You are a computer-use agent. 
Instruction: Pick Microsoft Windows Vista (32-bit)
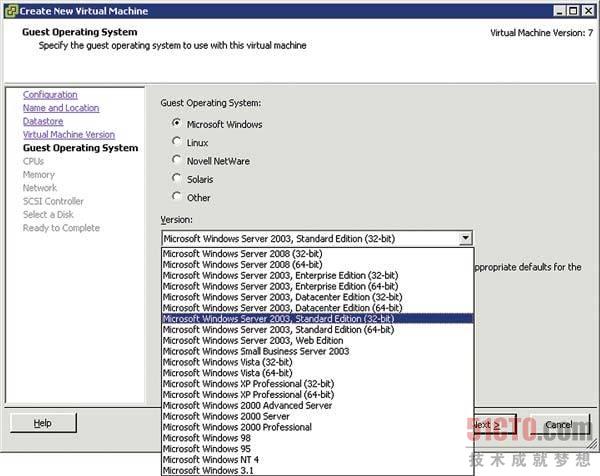click(317, 362)
